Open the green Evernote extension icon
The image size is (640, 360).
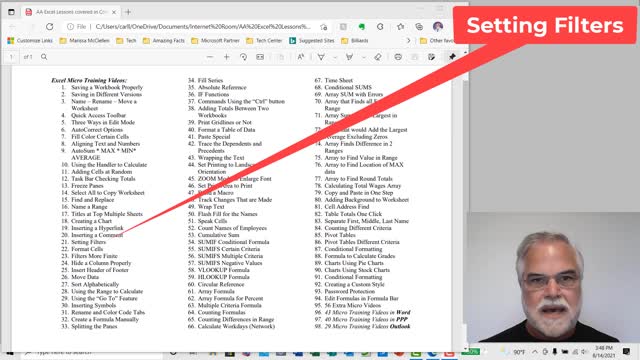[x=362, y=27]
